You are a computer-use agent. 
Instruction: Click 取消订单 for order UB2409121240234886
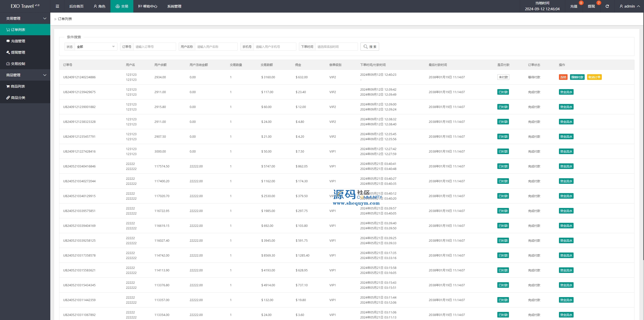tap(594, 77)
